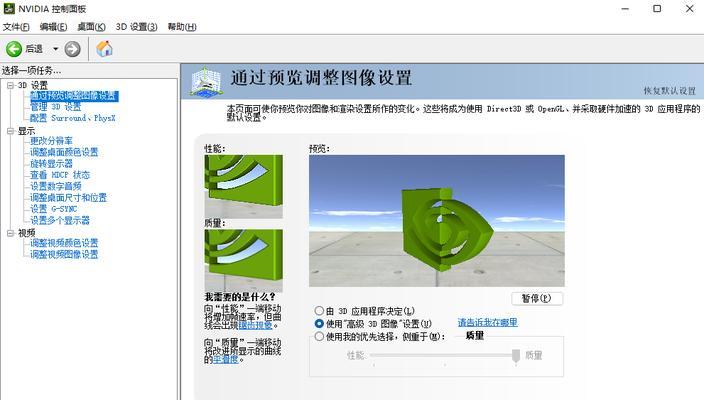Open the 文件(F) menu

tap(16, 27)
